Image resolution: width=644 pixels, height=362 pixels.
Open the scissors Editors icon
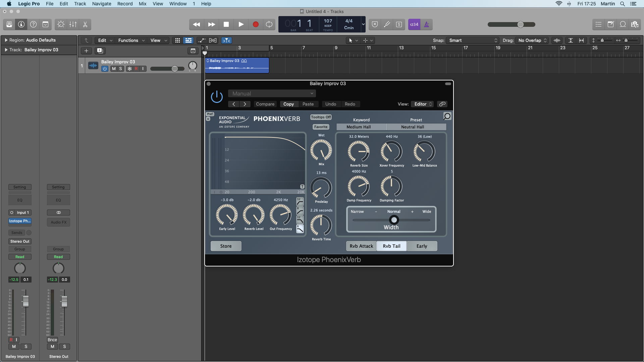85,24
